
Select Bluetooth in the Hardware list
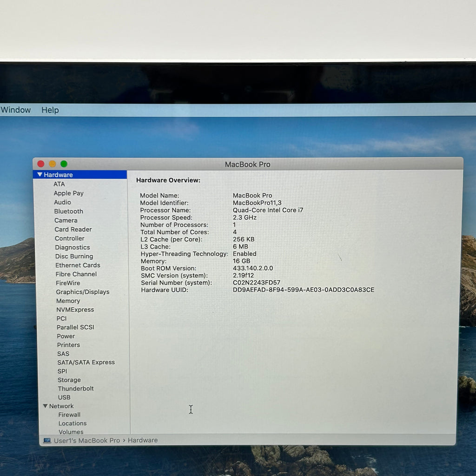pyautogui.click(x=69, y=212)
